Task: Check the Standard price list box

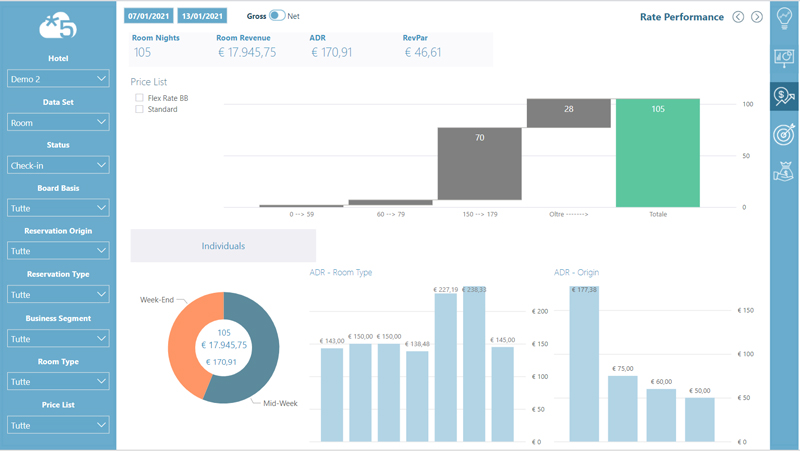Action: [x=139, y=109]
